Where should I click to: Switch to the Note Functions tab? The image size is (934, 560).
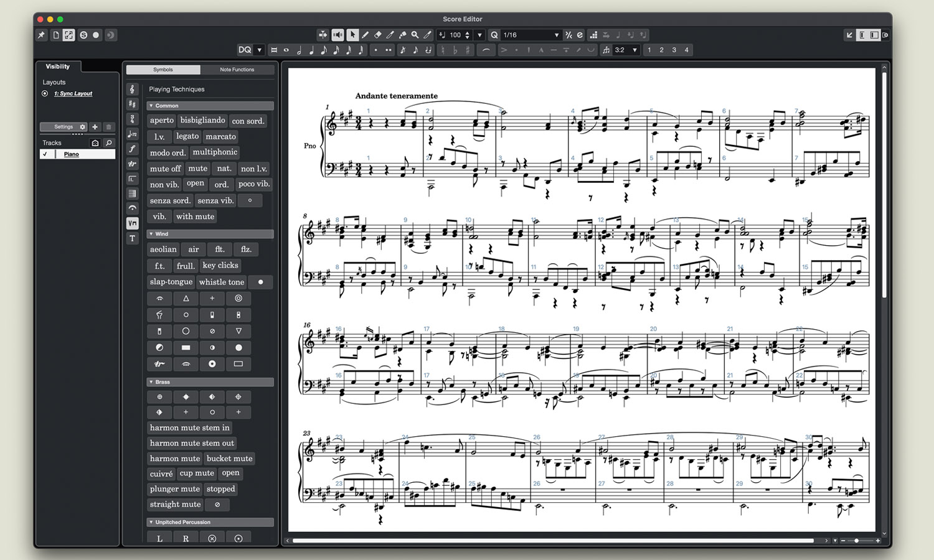tap(237, 70)
